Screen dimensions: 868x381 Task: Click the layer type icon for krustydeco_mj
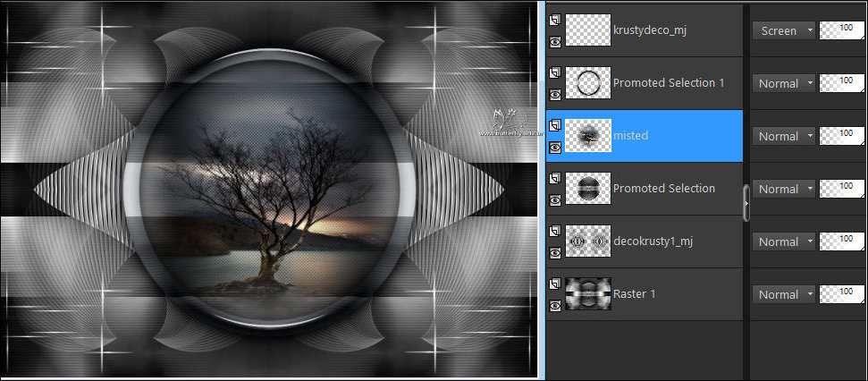[x=554, y=21]
